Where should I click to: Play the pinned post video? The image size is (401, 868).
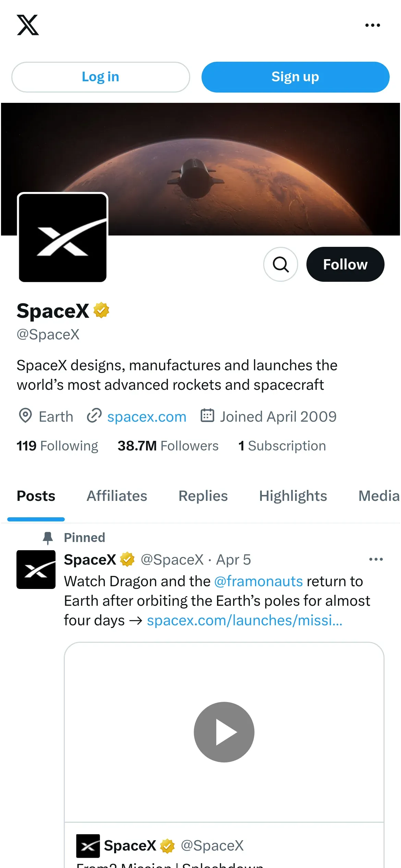[224, 732]
